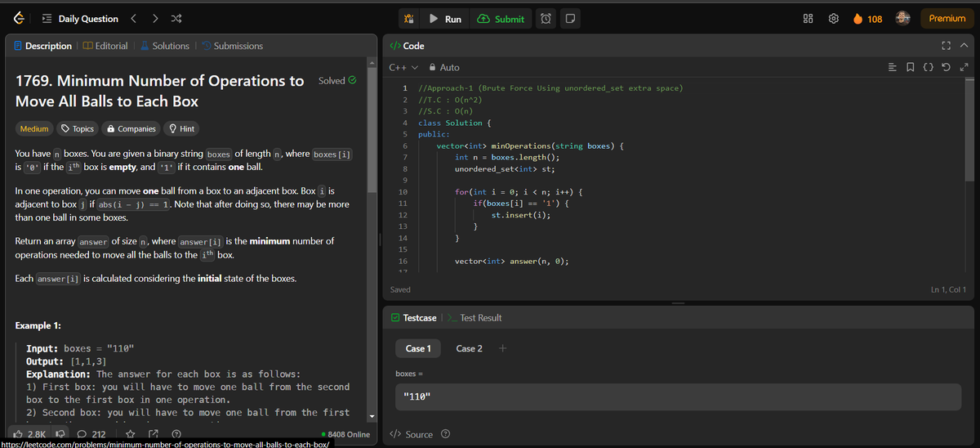
Task: Open the Daily Question problem list
Action: [x=80, y=19]
